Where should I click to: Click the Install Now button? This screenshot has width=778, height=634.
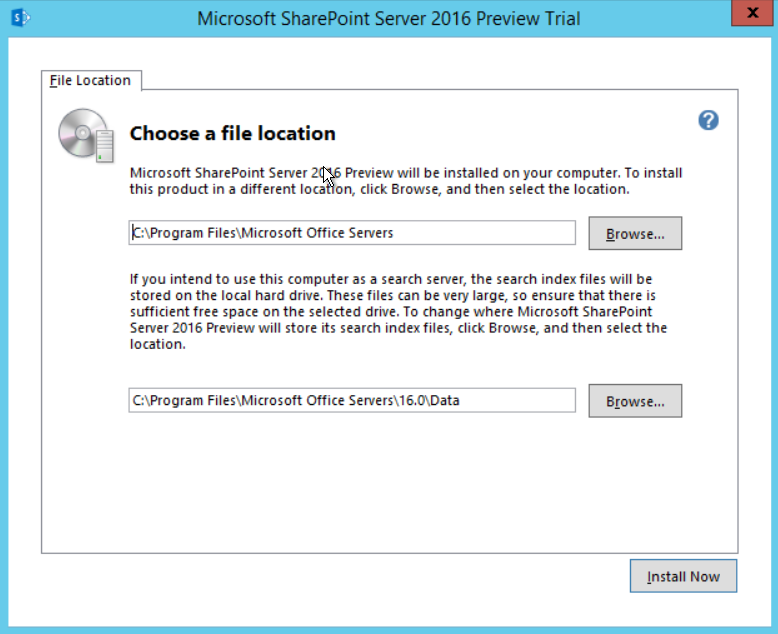coord(683,576)
